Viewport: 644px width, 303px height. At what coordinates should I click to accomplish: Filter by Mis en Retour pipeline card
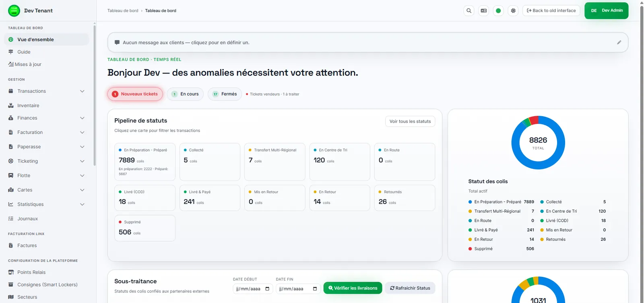pyautogui.click(x=275, y=198)
